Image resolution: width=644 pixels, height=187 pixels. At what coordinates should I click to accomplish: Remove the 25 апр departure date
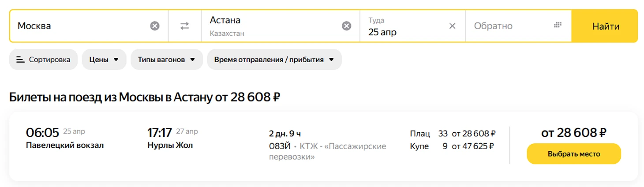point(452,26)
